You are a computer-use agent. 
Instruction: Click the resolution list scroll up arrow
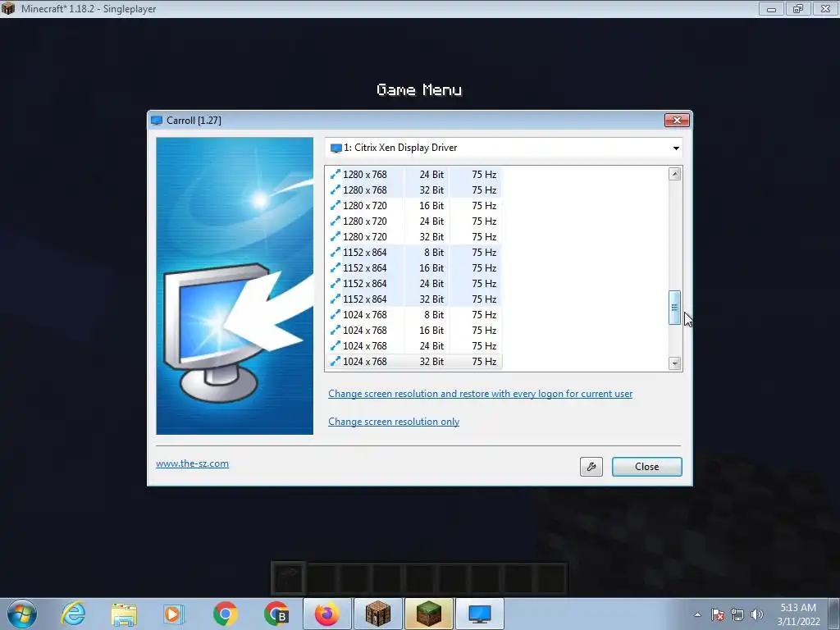(x=674, y=174)
